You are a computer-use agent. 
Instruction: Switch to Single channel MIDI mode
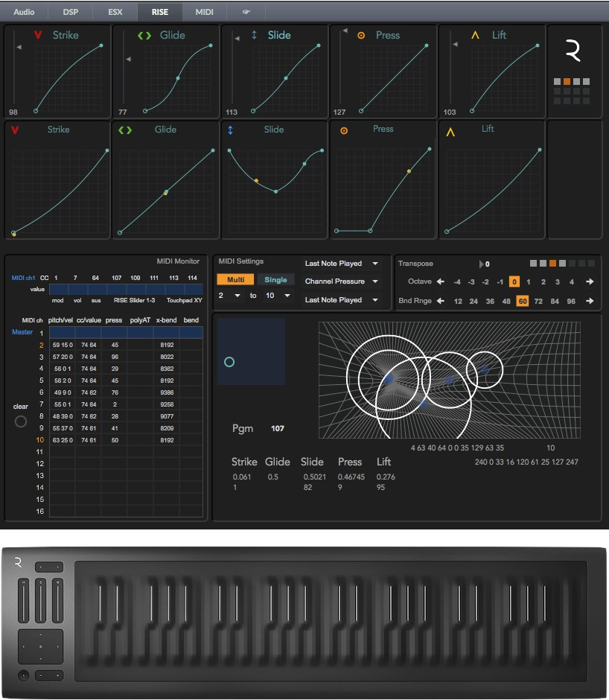tap(275, 279)
